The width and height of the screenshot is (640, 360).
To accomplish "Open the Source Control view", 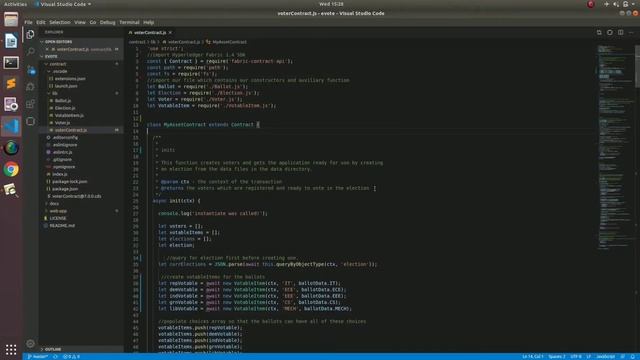I will pyautogui.click(x=31, y=70).
